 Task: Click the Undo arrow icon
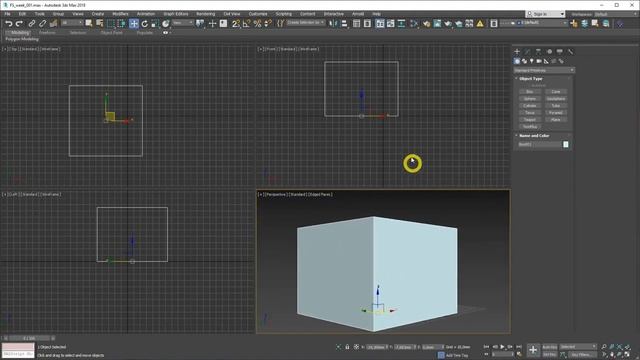[9, 24]
